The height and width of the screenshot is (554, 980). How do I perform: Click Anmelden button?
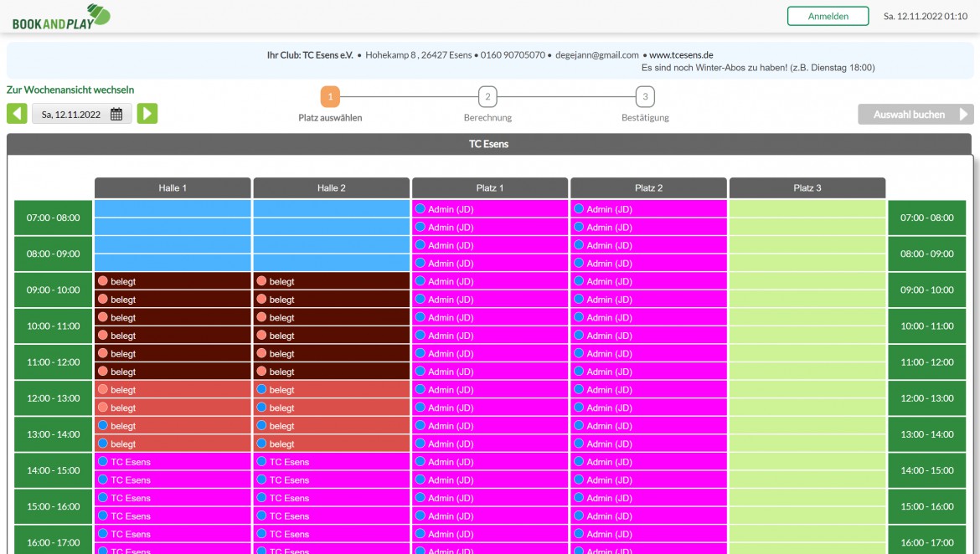[828, 16]
